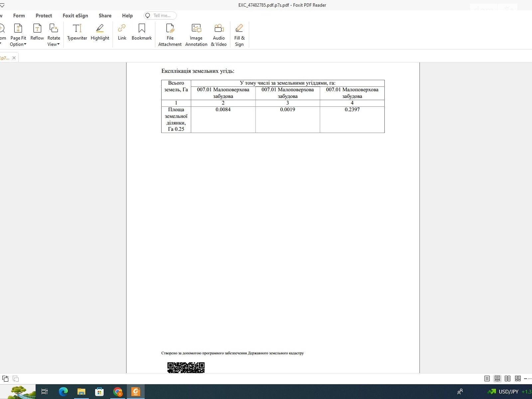The image size is (532, 399).
Task: Add a Bookmark
Action: click(x=142, y=32)
